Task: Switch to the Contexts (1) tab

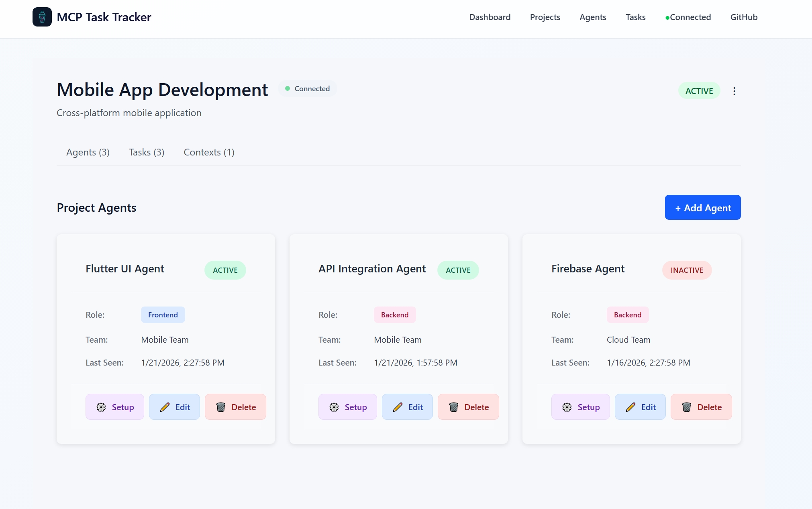Action: (209, 152)
